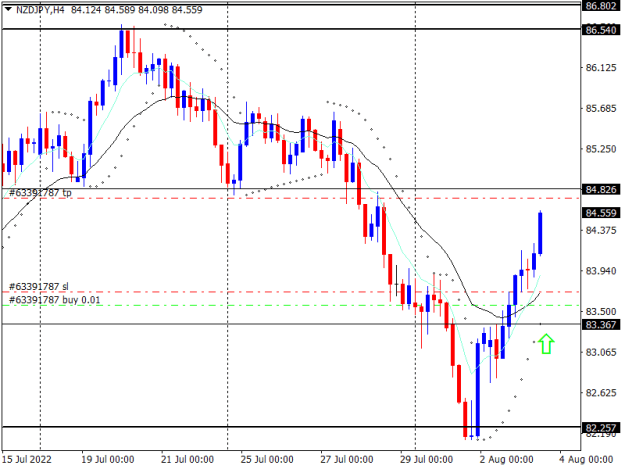The width and height of the screenshot is (625, 469).
Task: Select the 85.250 price scale value
Action: tap(601, 149)
